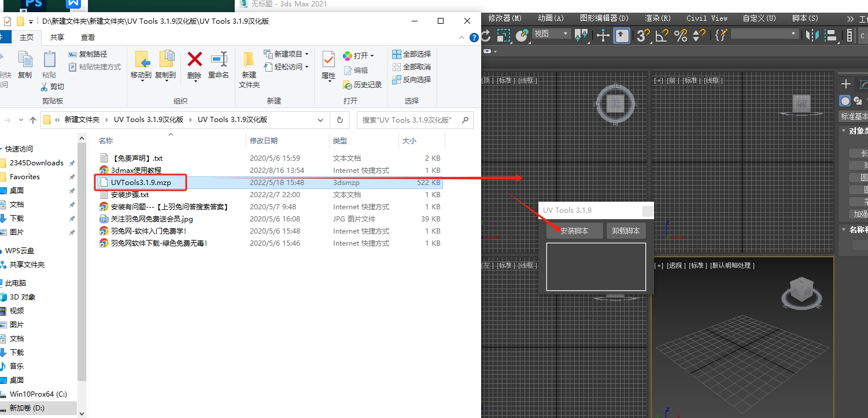Image resolution: width=868 pixels, height=418 pixels.
Task: Click the Cut scissors icon
Action: [44, 87]
